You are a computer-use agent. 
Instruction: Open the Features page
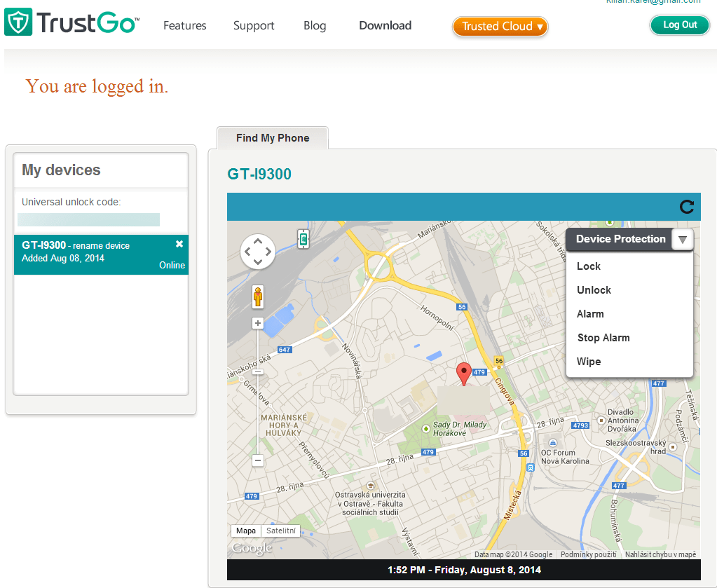[185, 26]
